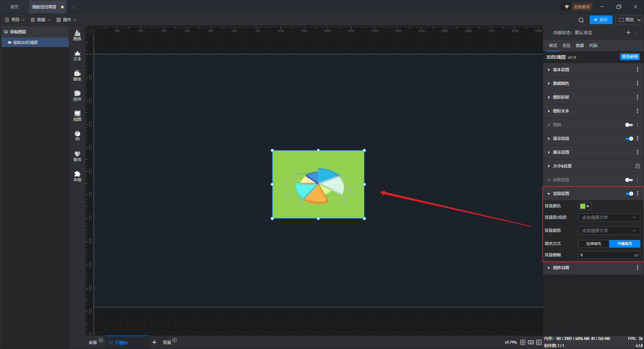This screenshot has height=349, width=644.
Task: Click the keyboard shortcuts icon in status bar
Action: pos(531,342)
